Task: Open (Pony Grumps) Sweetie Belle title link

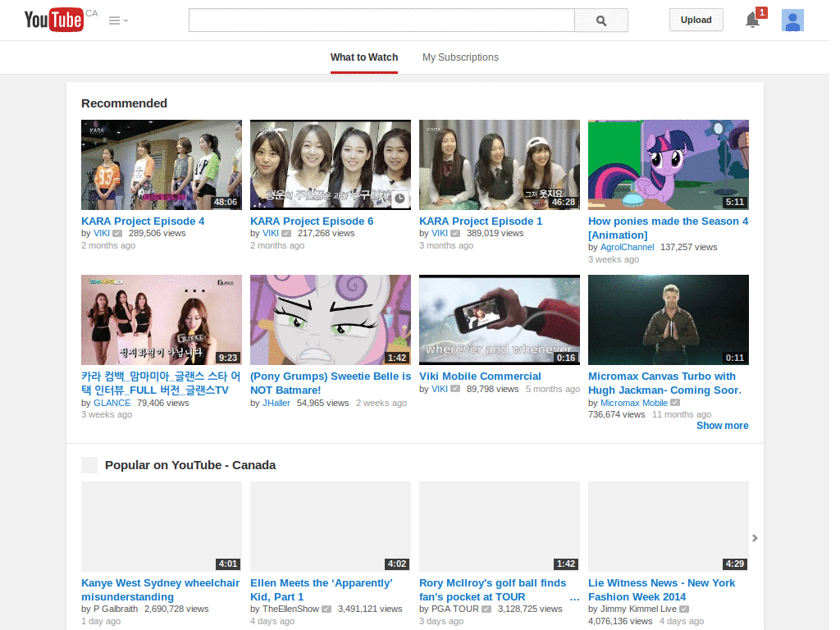Action: pyautogui.click(x=331, y=383)
